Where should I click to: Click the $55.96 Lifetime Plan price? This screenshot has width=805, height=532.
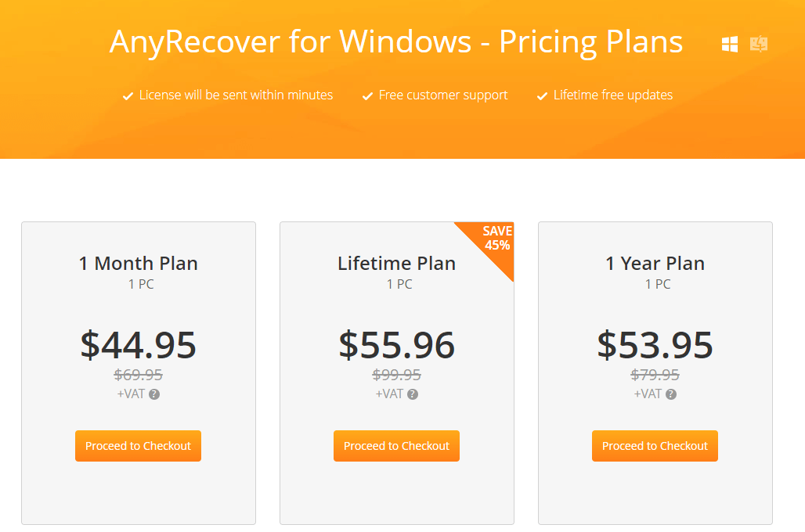396,345
